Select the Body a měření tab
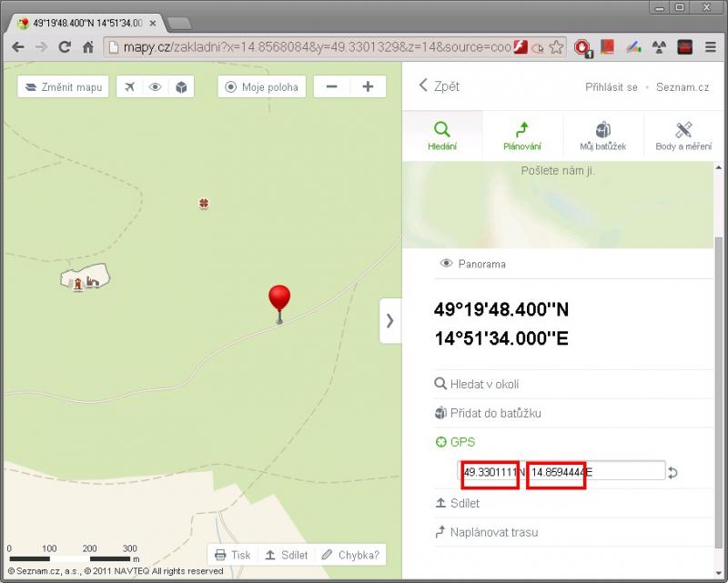Viewport: 728px width, 583px height. pos(683,136)
